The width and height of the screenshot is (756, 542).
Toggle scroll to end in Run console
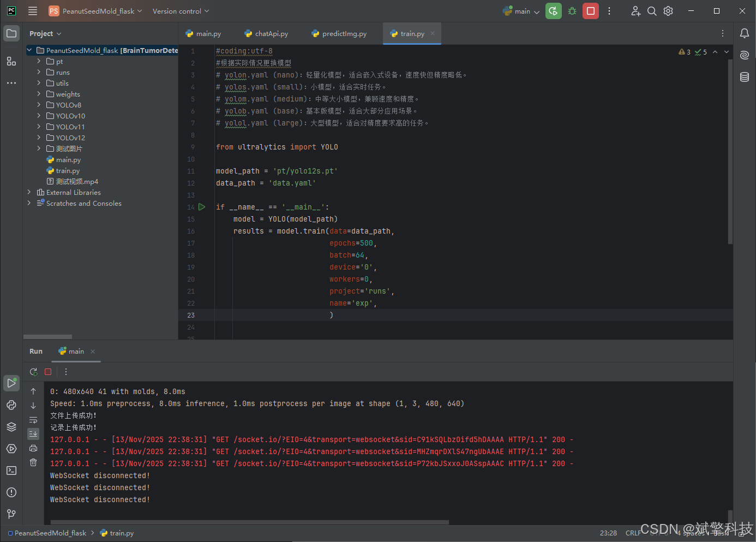tap(33, 434)
